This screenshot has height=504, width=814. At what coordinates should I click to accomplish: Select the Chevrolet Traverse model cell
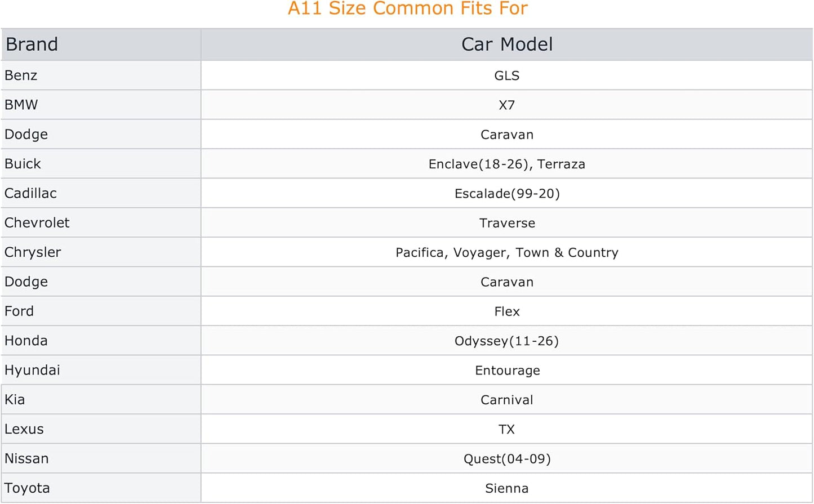pos(506,223)
